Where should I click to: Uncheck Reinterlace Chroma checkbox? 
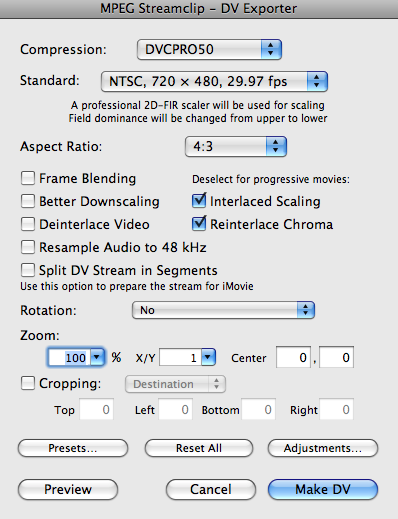199,223
